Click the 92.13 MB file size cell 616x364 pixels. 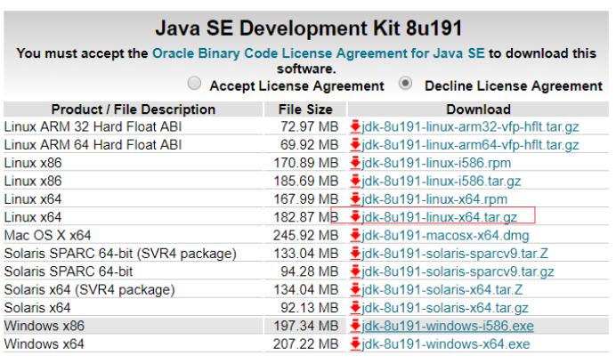(x=309, y=307)
